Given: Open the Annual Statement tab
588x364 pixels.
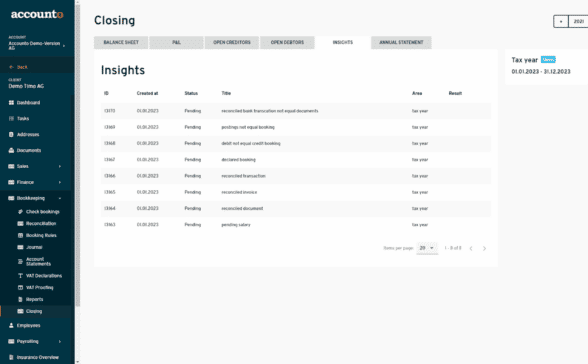Looking at the screenshot, I should [x=401, y=42].
